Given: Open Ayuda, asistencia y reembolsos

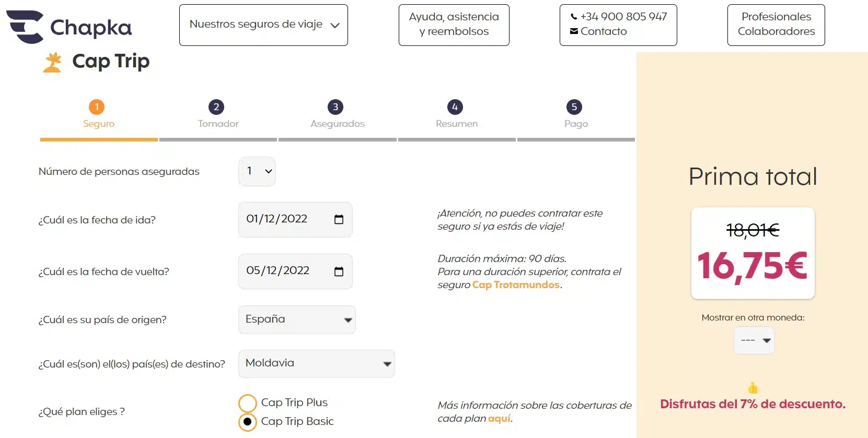Looking at the screenshot, I should (x=454, y=25).
